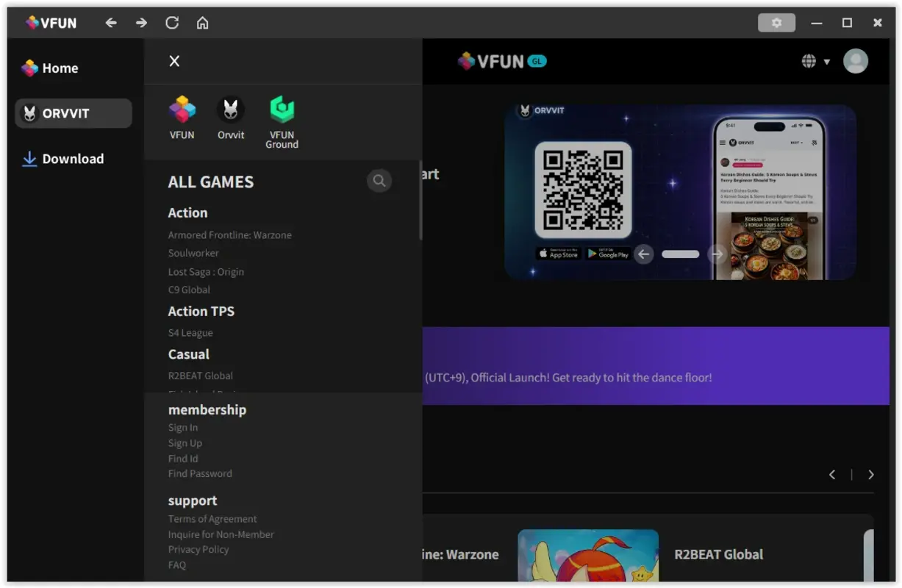Advance the game carousel with the right chevron
This screenshot has width=902, height=588.
(x=871, y=474)
